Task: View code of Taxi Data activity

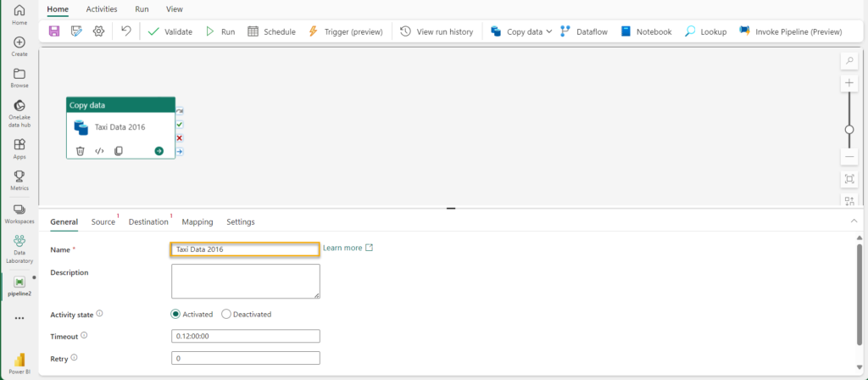Action: click(99, 151)
